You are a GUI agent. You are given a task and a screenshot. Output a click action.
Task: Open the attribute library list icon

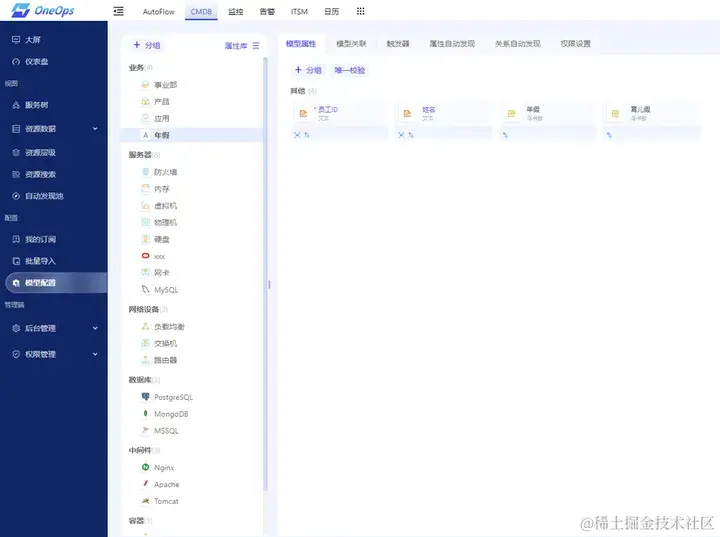click(x=256, y=45)
